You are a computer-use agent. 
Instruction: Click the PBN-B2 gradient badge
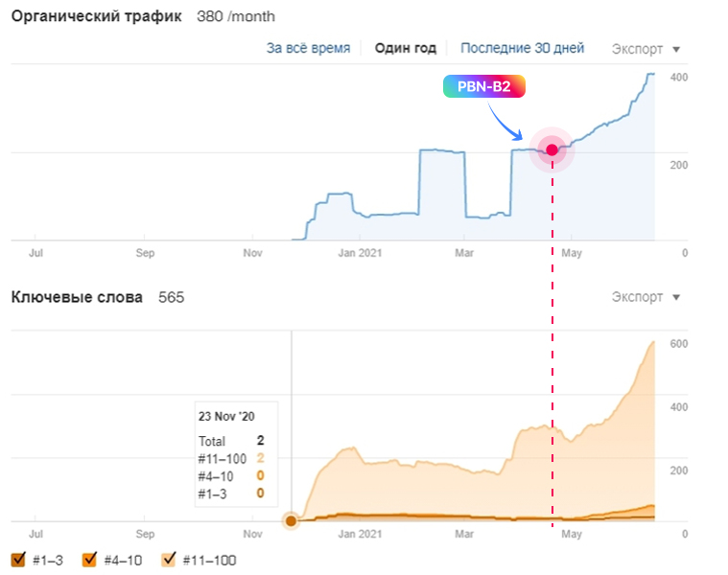click(x=483, y=86)
